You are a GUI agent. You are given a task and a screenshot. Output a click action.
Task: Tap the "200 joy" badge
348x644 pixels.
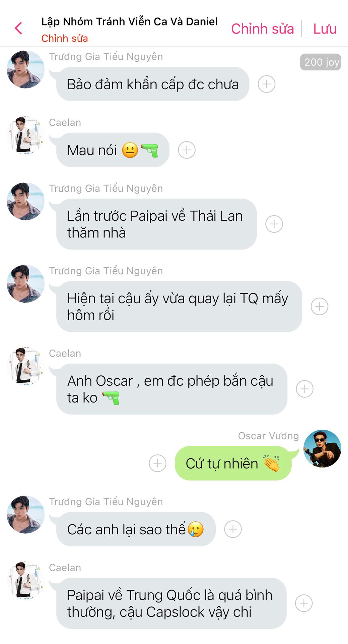[321, 62]
